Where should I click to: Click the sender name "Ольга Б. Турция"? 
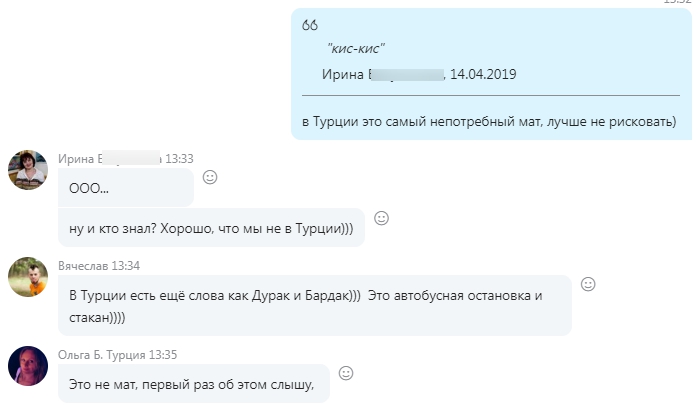(101, 354)
